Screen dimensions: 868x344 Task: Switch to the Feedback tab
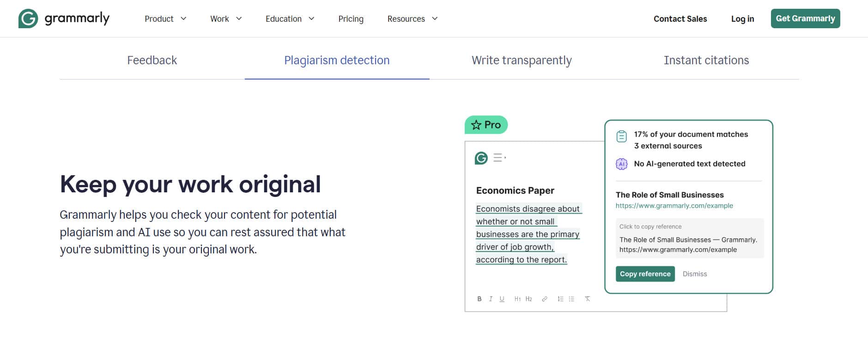point(152,61)
